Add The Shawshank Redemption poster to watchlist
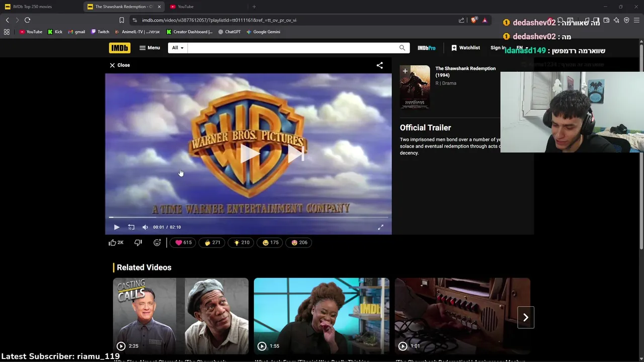644x362 pixels. [x=405, y=71]
